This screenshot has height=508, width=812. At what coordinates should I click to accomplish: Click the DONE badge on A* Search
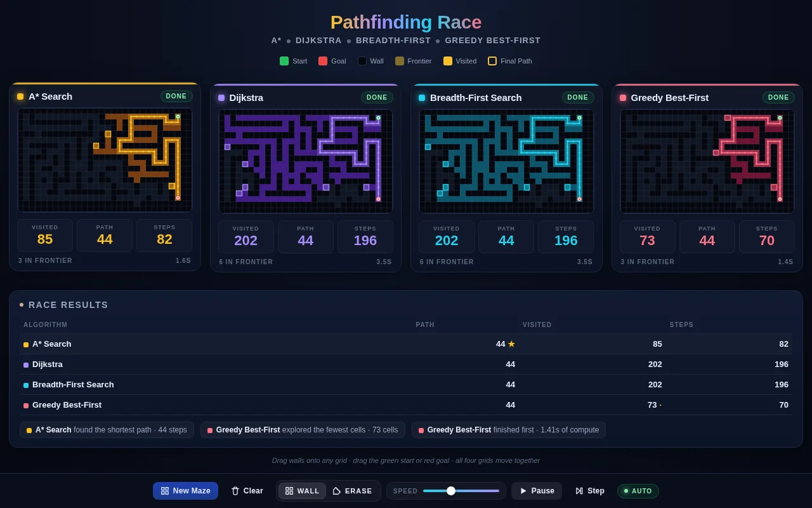[x=176, y=96]
